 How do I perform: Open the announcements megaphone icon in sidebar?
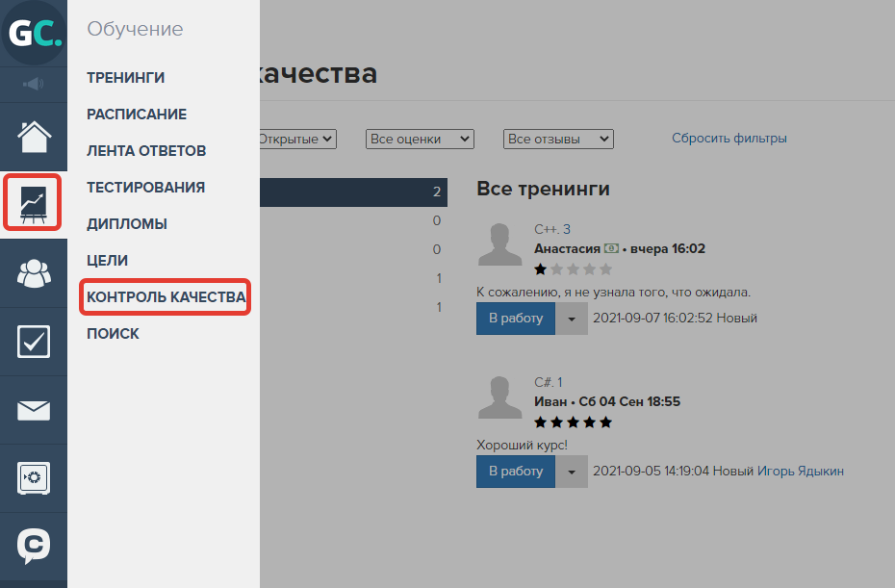point(33,84)
